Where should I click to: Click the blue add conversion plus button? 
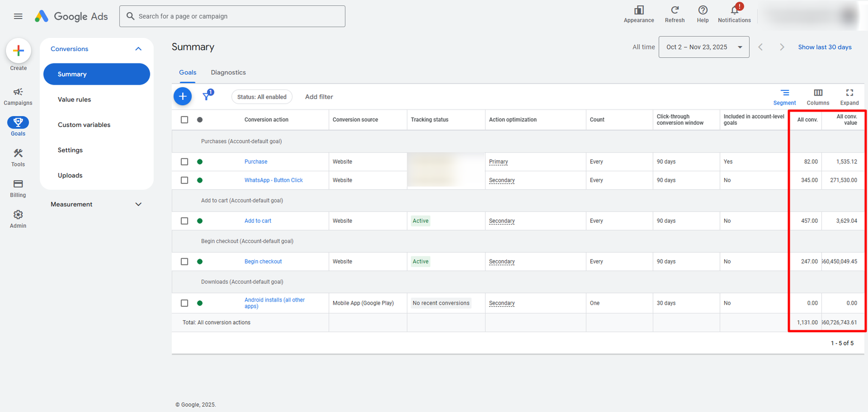(x=183, y=96)
